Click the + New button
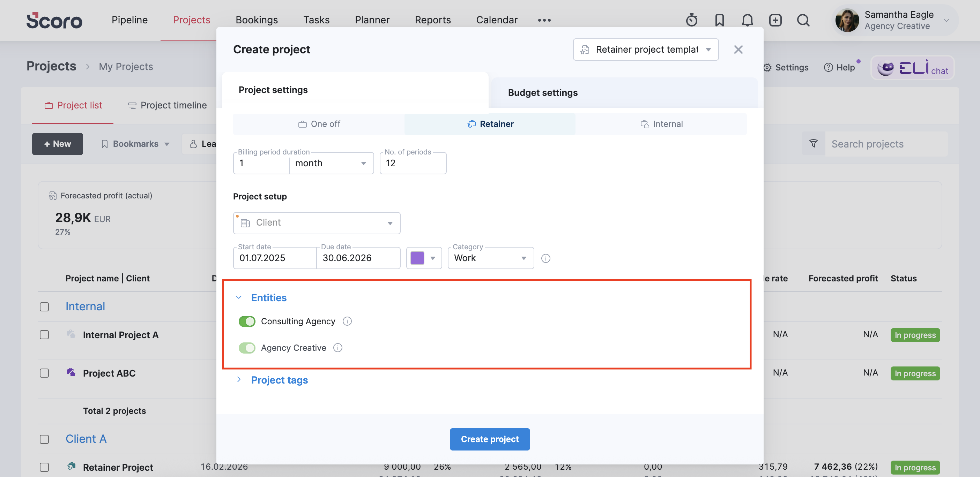The image size is (980, 477). pyautogui.click(x=57, y=144)
